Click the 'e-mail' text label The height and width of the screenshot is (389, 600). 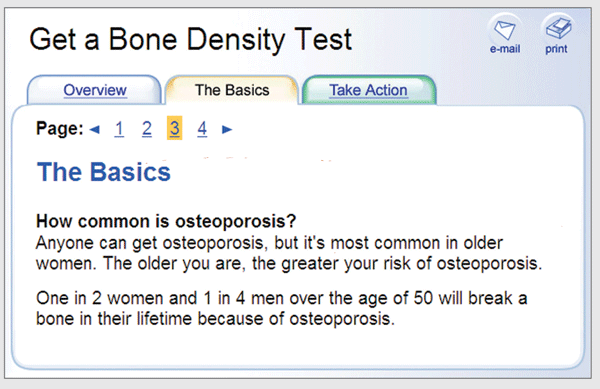[x=505, y=49]
